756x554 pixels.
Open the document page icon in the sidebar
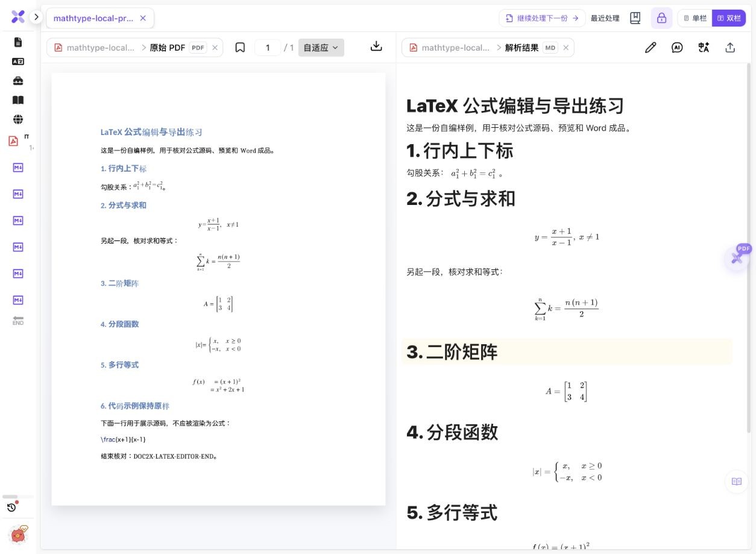[x=18, y=42]
